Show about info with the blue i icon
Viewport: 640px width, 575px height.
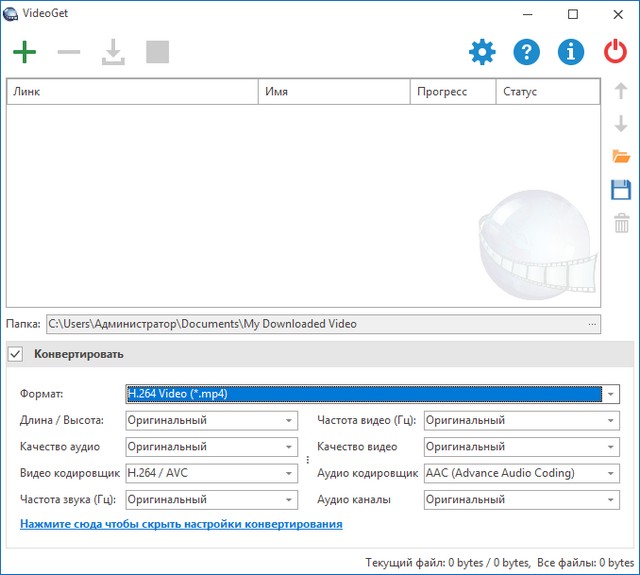pos(571,52)
